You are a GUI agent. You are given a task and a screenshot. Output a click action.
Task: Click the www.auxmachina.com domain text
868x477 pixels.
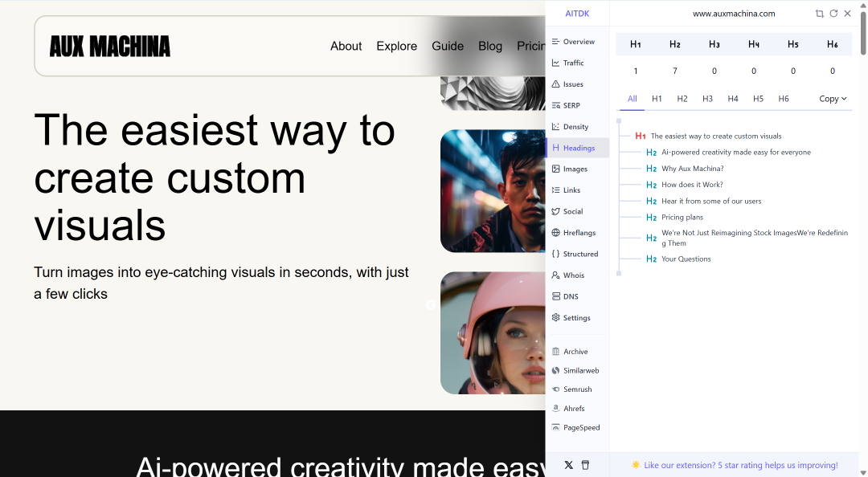[x=734, y=14]
